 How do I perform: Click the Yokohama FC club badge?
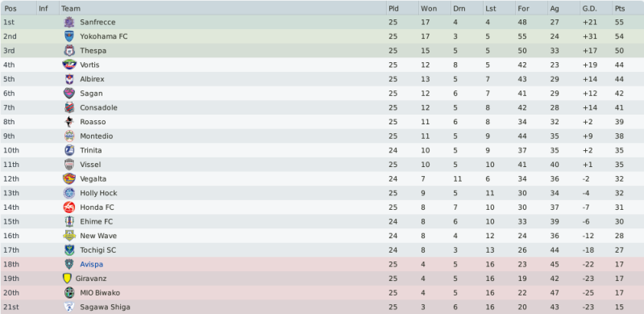pyautogui.click(x=69, y=36)
